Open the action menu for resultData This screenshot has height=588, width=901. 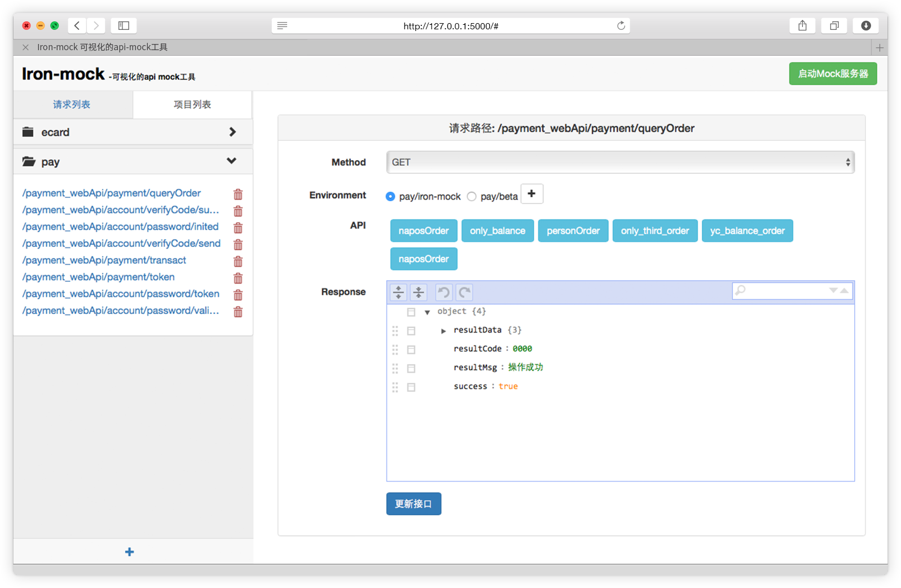(411, 331)
